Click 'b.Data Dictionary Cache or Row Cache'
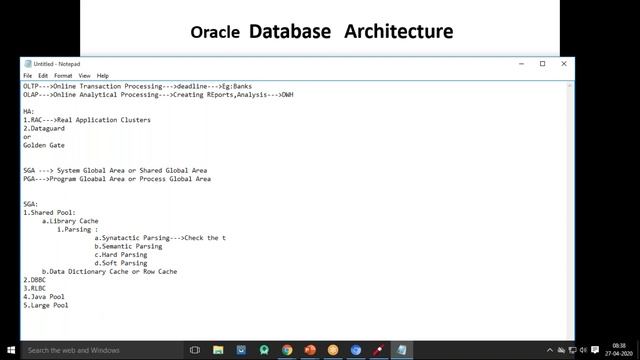This screenshot has width=640, height=360. 109,272
